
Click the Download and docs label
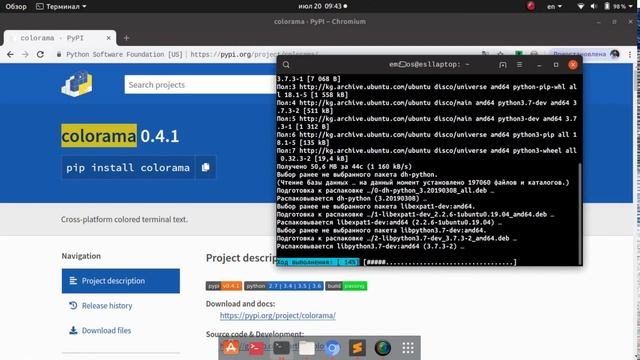click(x=240, y=304)
